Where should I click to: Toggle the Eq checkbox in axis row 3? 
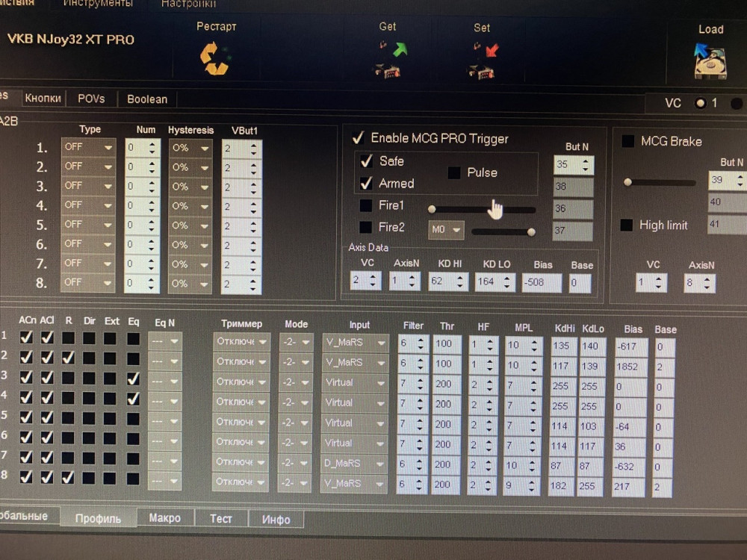coord(134,378)
